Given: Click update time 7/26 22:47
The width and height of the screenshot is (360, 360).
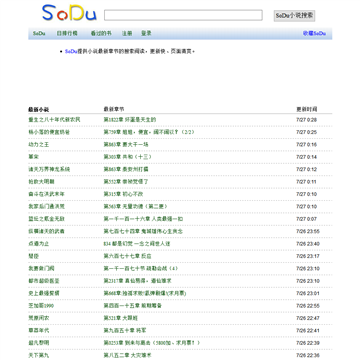Looking at the screenshot, I should [308, 318].
